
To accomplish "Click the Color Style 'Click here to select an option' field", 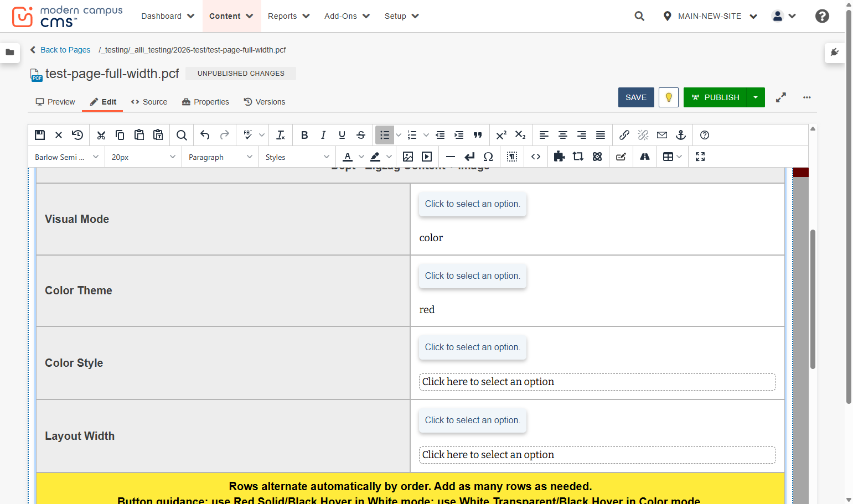I will (597, 382).
